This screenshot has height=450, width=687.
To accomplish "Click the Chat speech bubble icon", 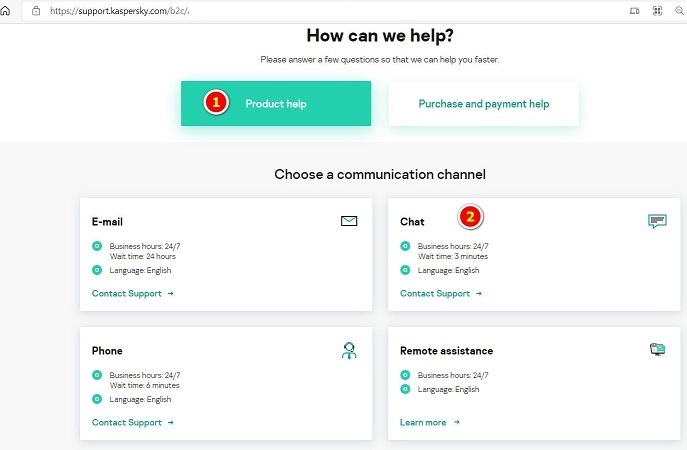I will click(657, 221).
